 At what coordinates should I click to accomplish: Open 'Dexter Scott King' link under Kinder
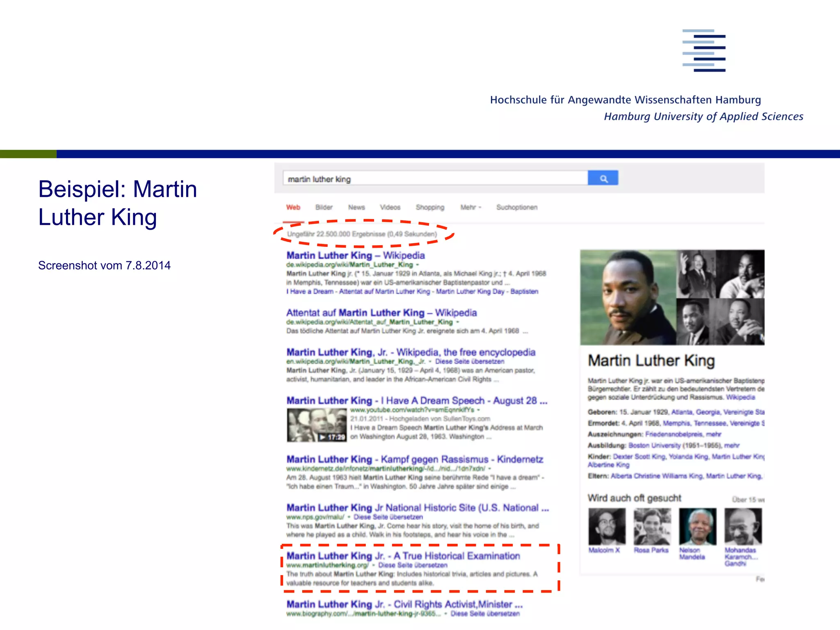click(x=639, y=457)
